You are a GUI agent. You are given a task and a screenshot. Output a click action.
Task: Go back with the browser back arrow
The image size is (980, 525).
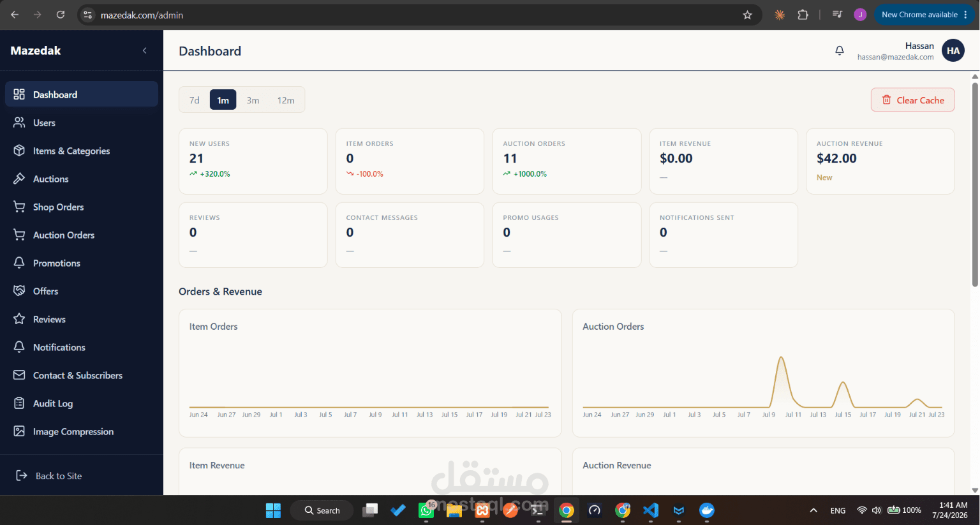pyautogui.click(x=15, y=15)
